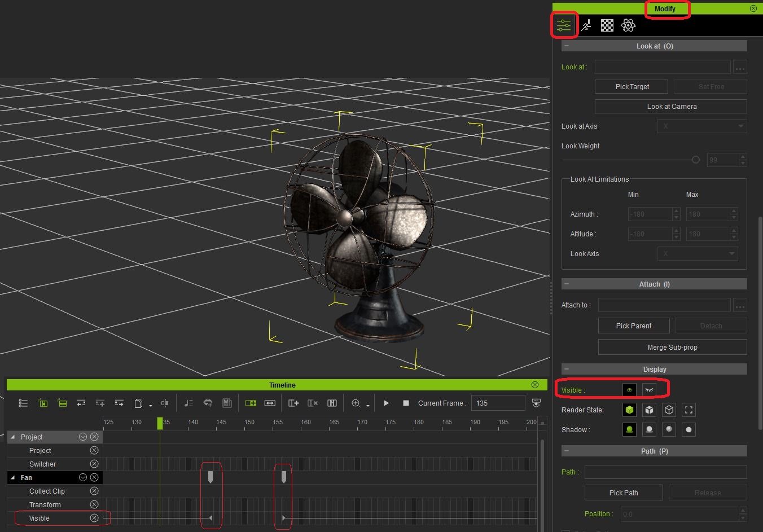Click the green add-frame loop icon in Timeline
The image size is (763, 532).
click(251, 403)
